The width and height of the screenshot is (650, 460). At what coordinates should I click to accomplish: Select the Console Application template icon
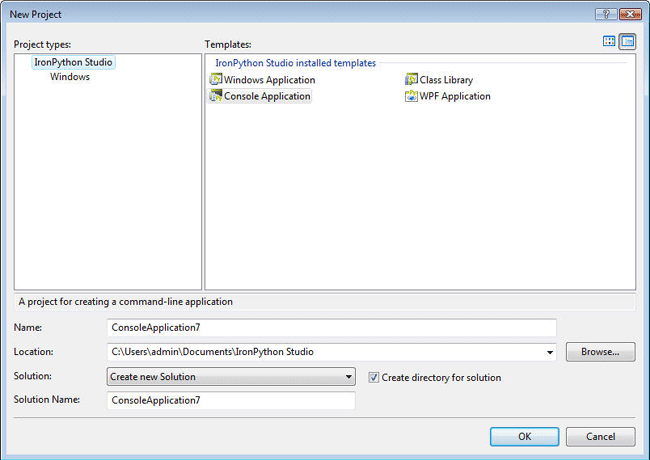point(216,96)
